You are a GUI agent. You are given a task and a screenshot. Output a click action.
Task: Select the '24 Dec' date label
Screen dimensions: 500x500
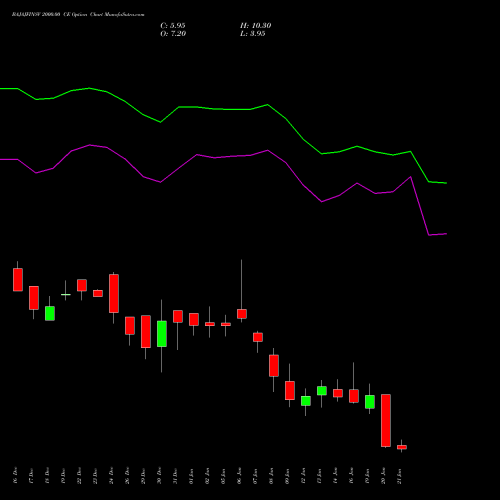click(111, 475)
